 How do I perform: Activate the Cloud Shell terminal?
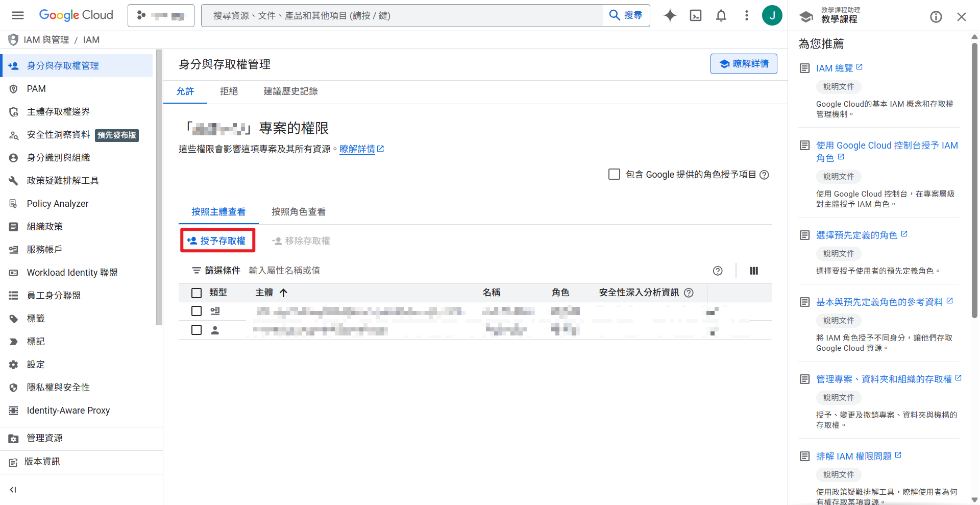coord(695,15)
